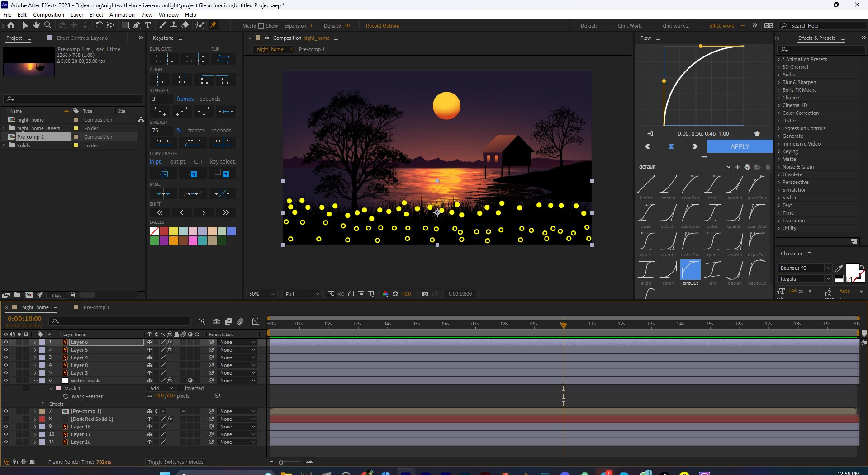Viewport: 868px width, 475px height.
Task: Click the APPLY button in the Flow panel
Action: coord(739,146)
